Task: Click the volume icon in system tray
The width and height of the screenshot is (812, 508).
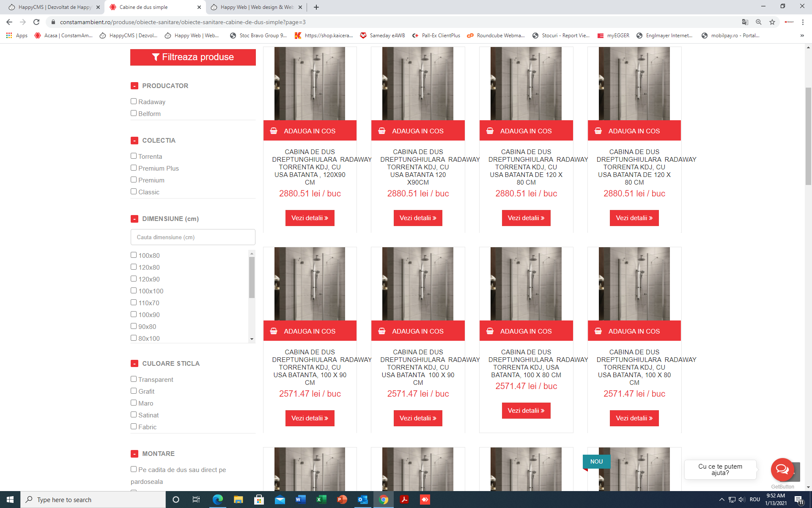Action: 742,500
